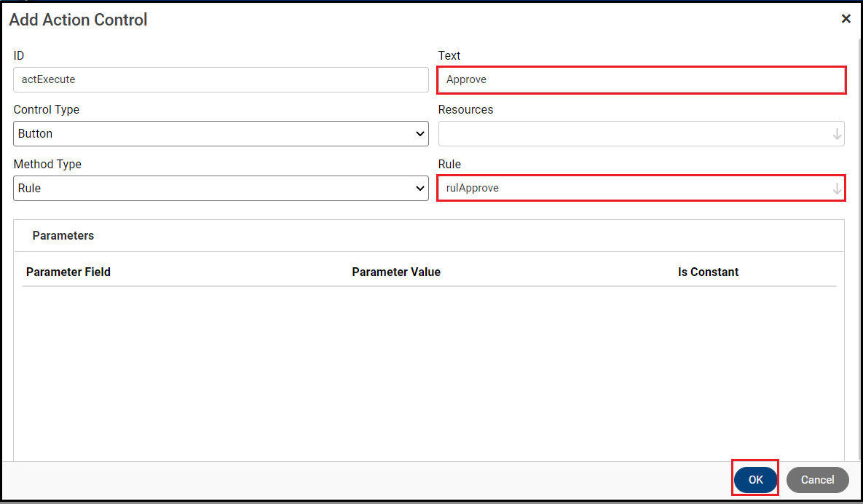The width and height of the screenshot is (863, 504).
Task: Click the Parameter Field column header
Action: (x=68, y=272)
